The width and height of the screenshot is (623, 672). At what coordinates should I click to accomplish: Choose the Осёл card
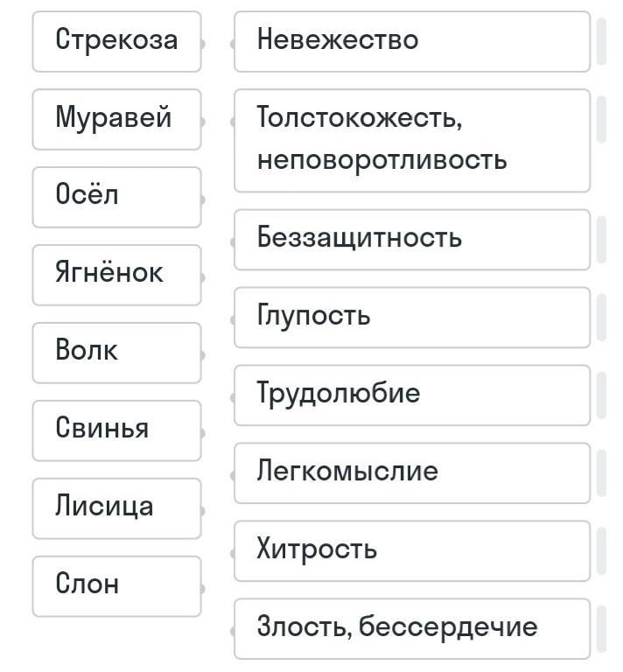116,197
